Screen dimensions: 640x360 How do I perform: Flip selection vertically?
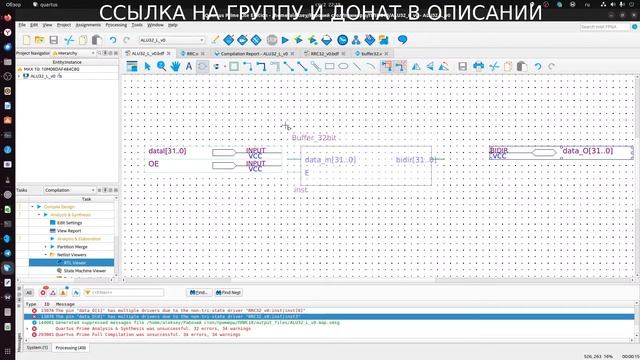(x=430, y=67)
